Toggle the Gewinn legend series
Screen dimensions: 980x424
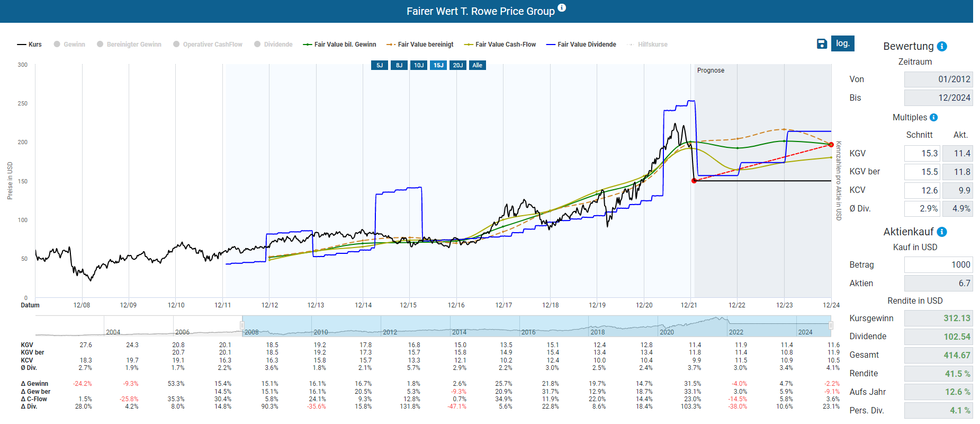point(69,45)
